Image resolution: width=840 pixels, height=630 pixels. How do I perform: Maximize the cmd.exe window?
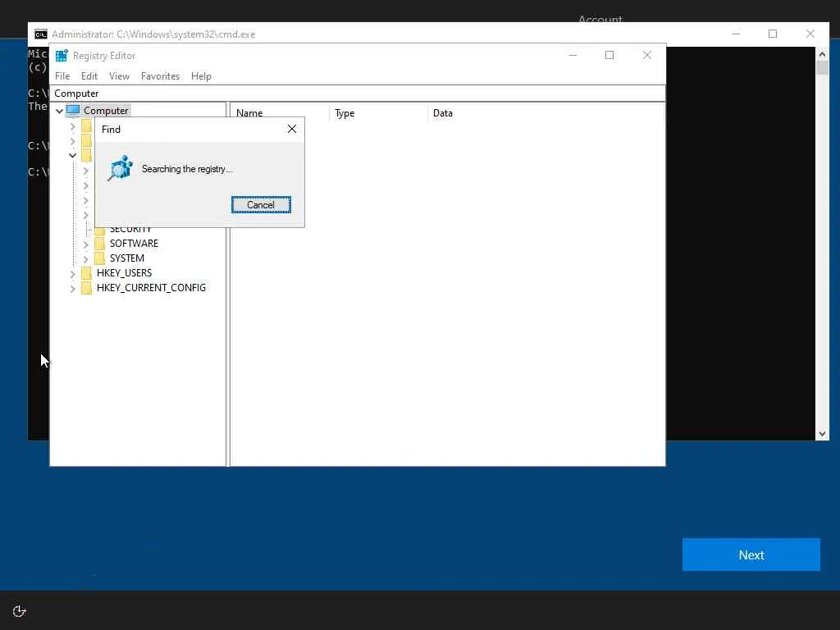(773, 34)
